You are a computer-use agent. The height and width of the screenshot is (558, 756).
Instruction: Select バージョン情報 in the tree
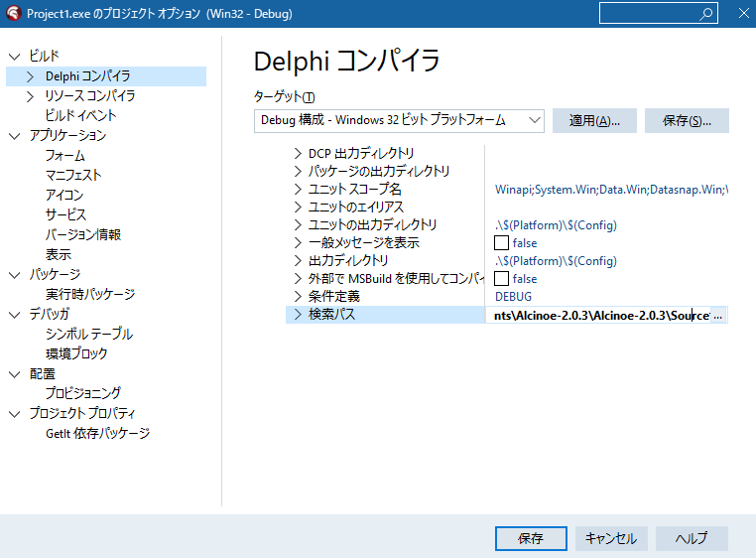click(x=82, y=235)
